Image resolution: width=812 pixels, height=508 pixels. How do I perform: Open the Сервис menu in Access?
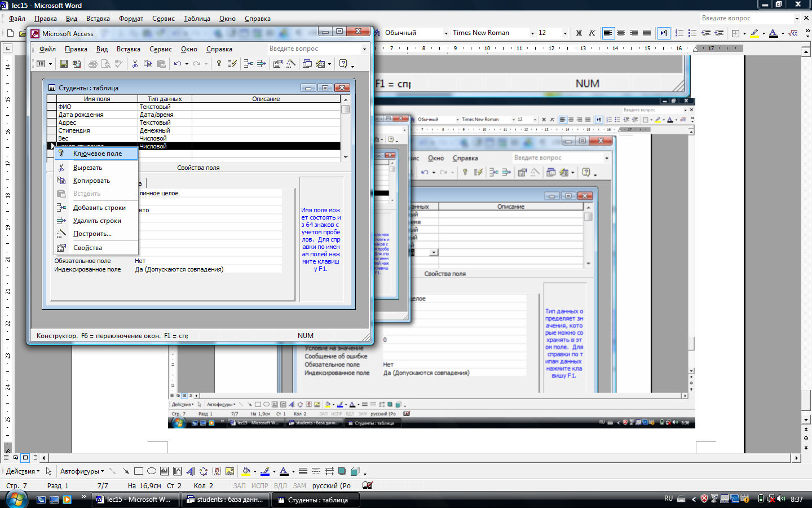tap(161, 49)
